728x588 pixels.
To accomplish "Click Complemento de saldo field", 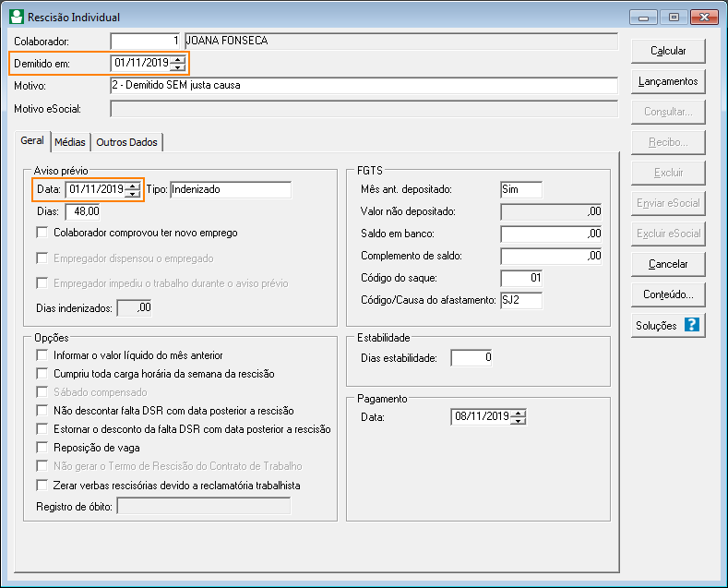I will pyautogui.click(x=551, y=256).
